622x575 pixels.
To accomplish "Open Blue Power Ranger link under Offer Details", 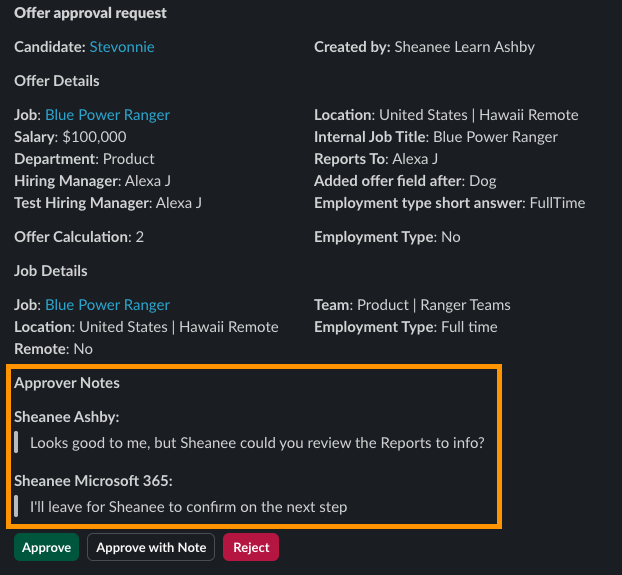I will click(107, 115).
